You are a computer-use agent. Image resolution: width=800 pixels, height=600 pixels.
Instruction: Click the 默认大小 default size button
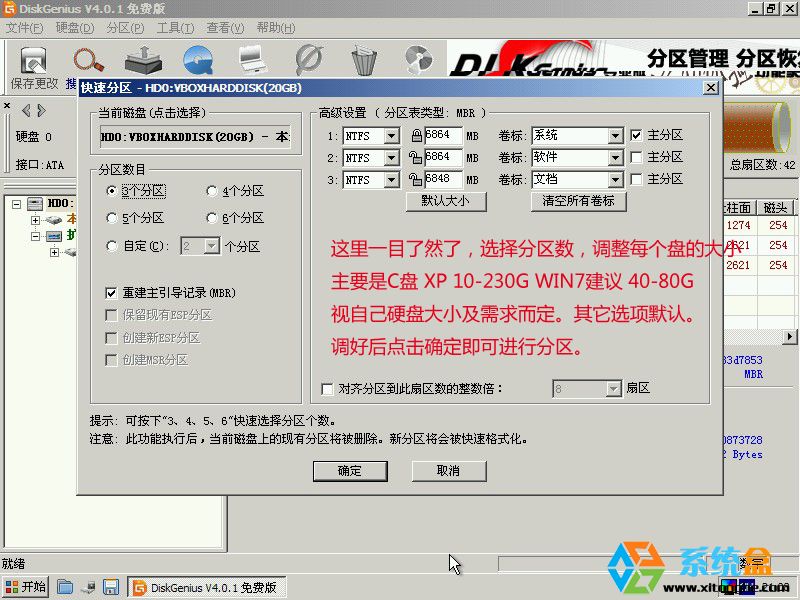[446, 201]
